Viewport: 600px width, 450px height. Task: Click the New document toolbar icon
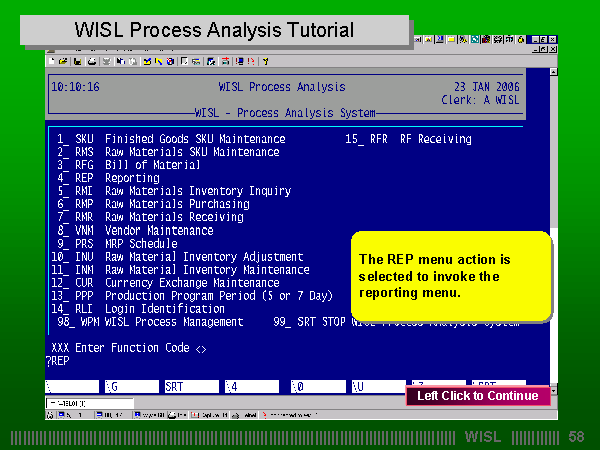[x=52, y=61]
